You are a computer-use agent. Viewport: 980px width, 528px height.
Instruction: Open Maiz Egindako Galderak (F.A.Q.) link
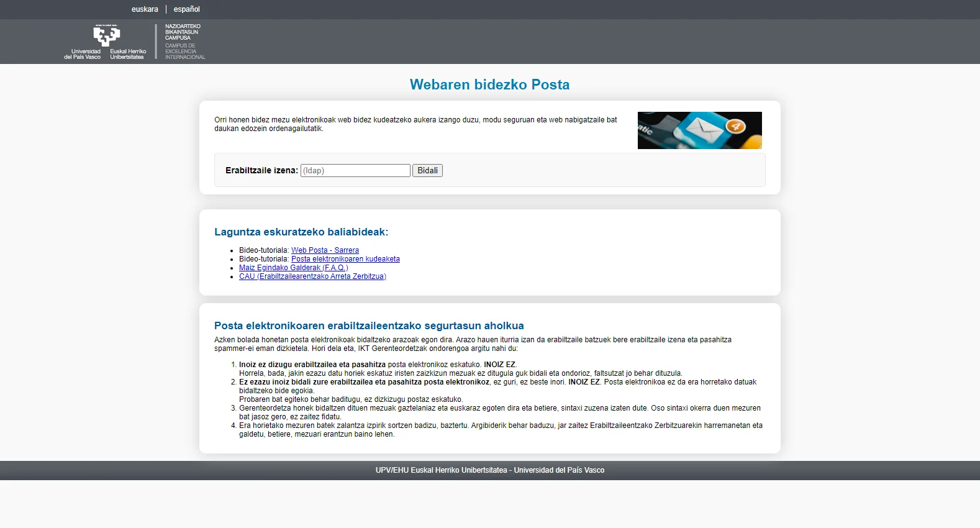tap(293, 268)
